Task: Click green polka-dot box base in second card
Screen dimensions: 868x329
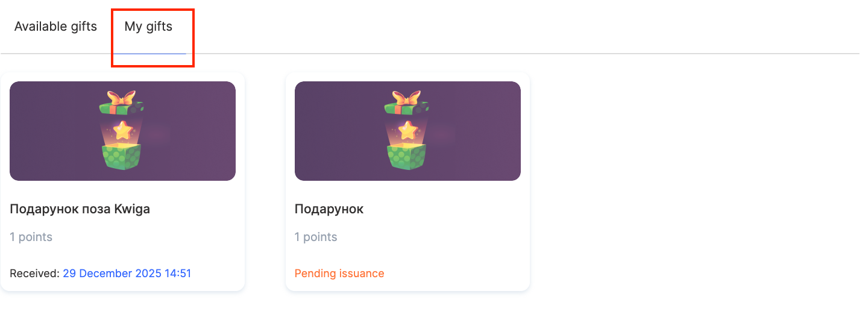Action: pos(407,157)
